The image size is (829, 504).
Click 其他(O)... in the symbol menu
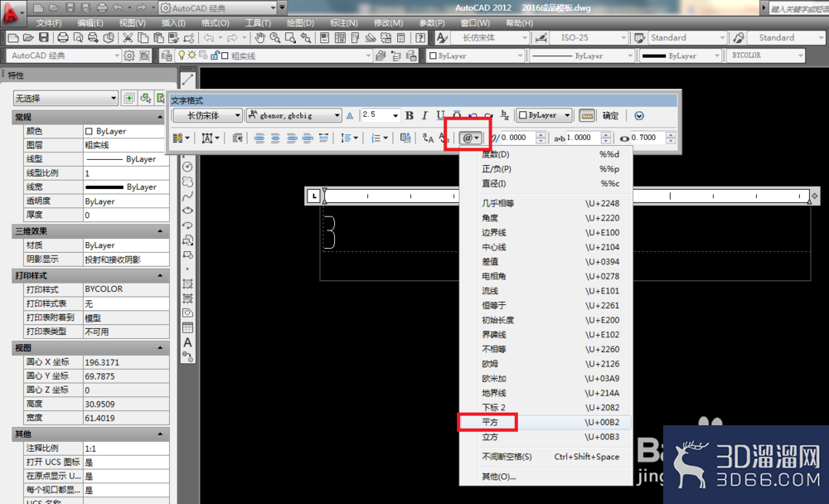[x=545, y=477]
